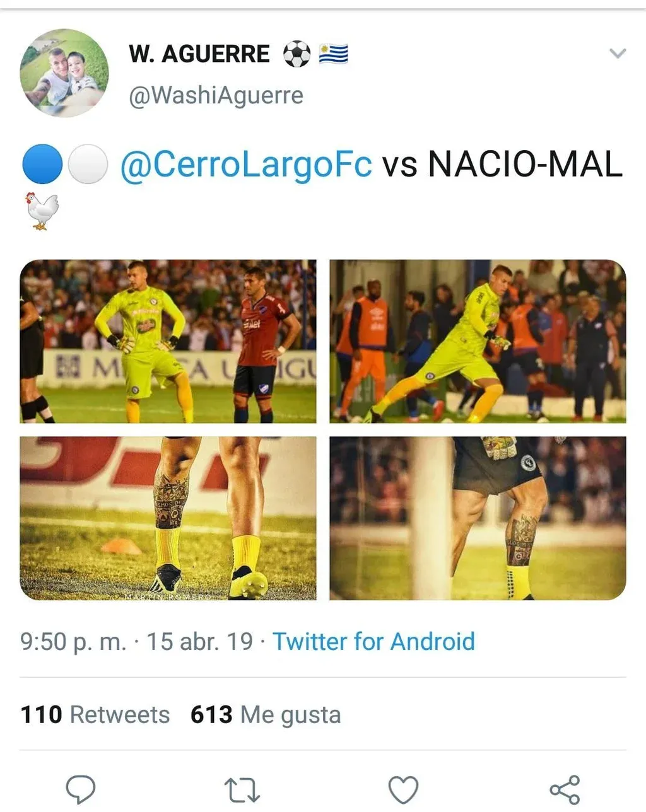Open photo of goalkeeper and red-shirt player
The height and width of the screenshot is (812, 646).
coord(168,341)
